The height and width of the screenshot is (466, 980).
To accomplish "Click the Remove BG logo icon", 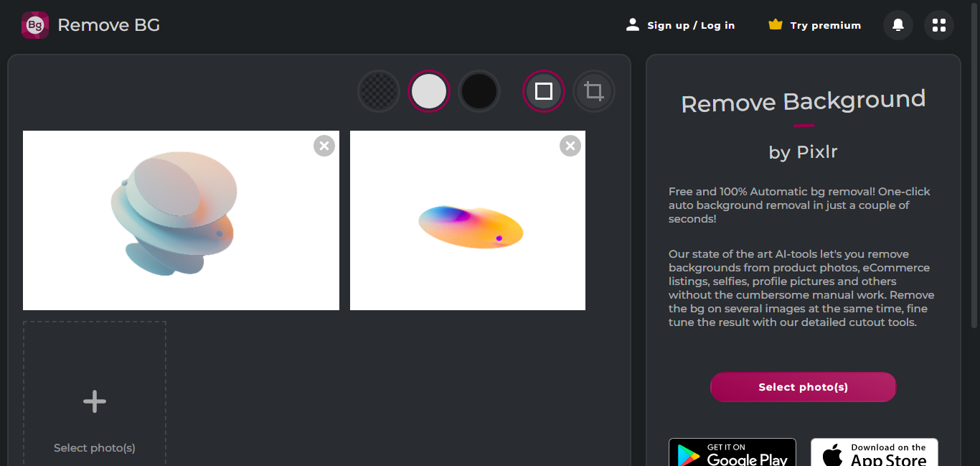I will (x=35, y=25).
